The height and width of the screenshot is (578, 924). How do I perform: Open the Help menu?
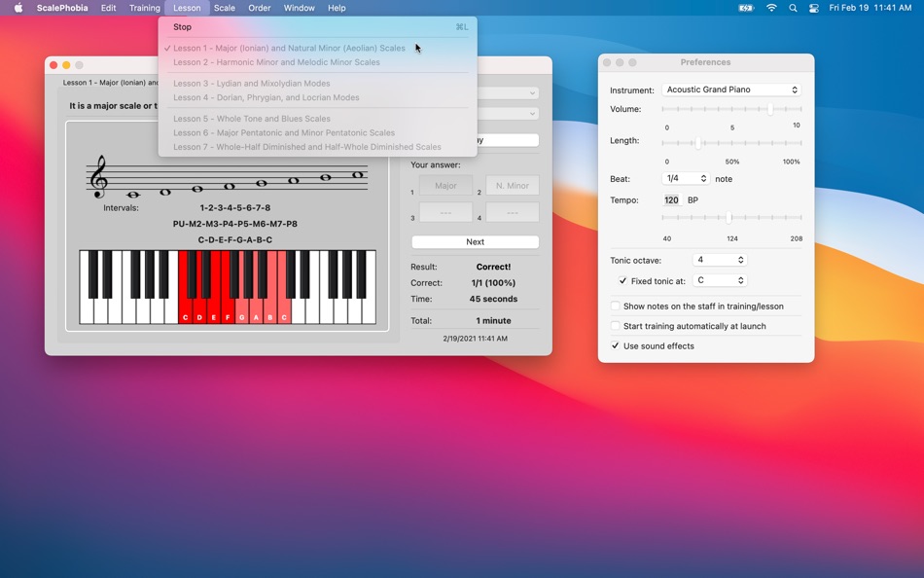point(337,8)
